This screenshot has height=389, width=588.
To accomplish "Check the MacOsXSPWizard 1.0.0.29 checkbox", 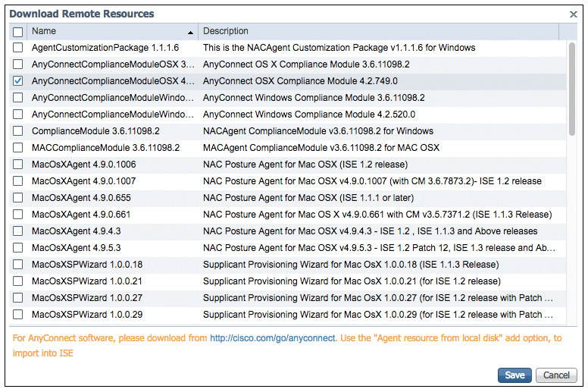I will (17, 315).
